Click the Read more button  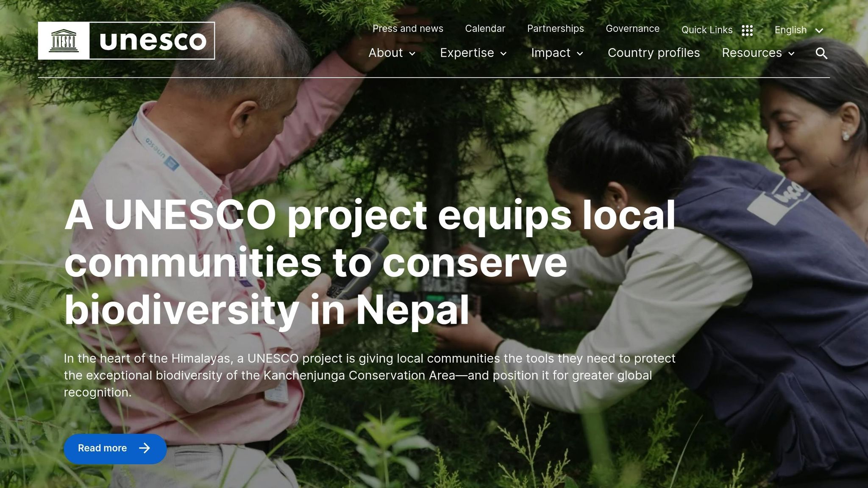point(115,449)
